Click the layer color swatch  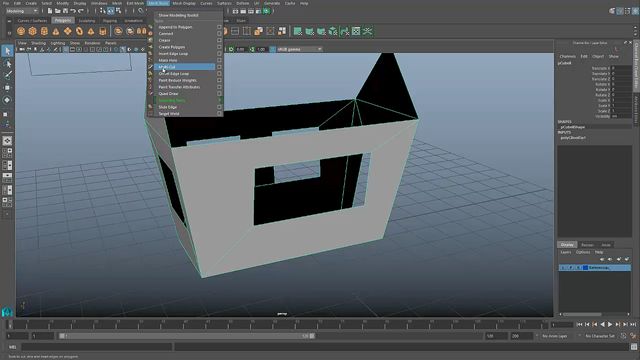pos(585,268)
